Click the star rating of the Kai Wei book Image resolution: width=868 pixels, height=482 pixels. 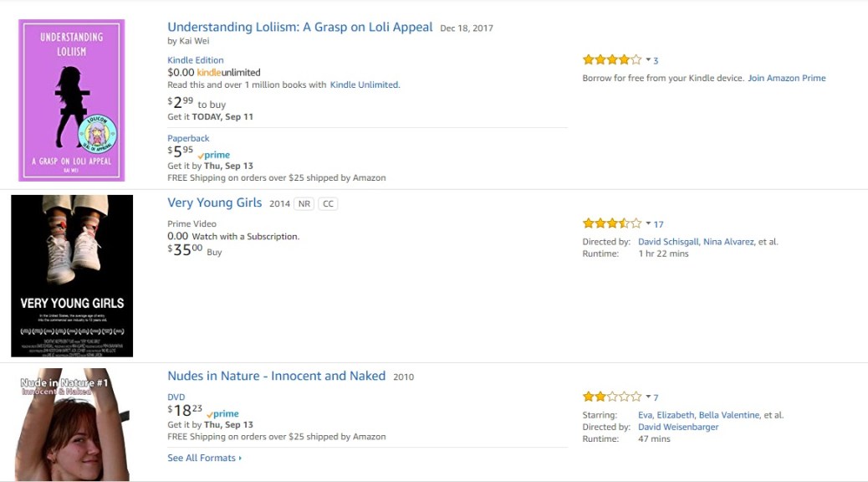click(x=611, y=59)
